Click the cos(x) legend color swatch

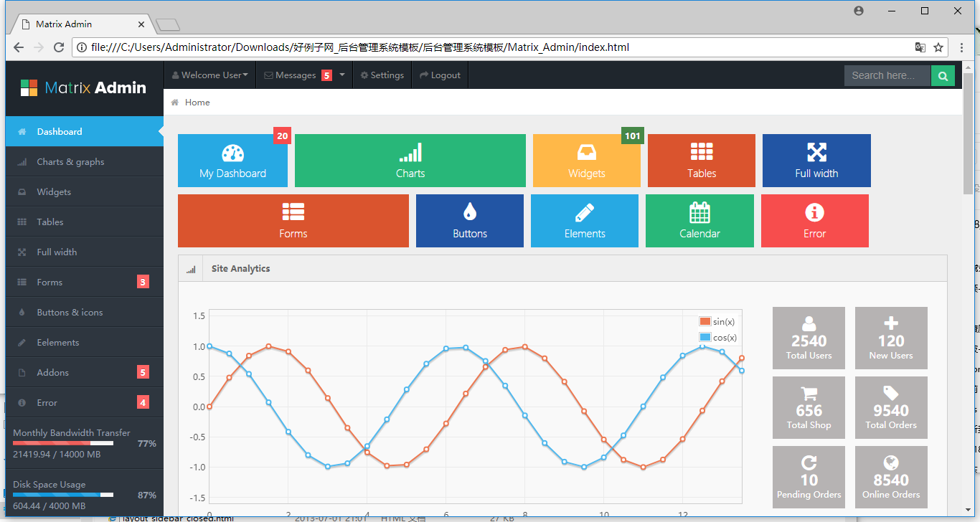tap(705, 338)
